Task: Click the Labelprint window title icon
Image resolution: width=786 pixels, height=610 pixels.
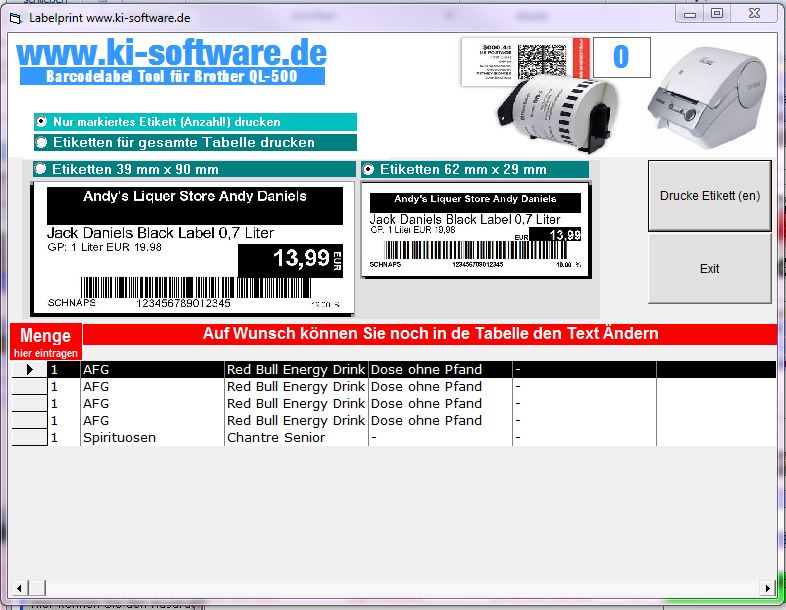Action: (x=16, y=19)
